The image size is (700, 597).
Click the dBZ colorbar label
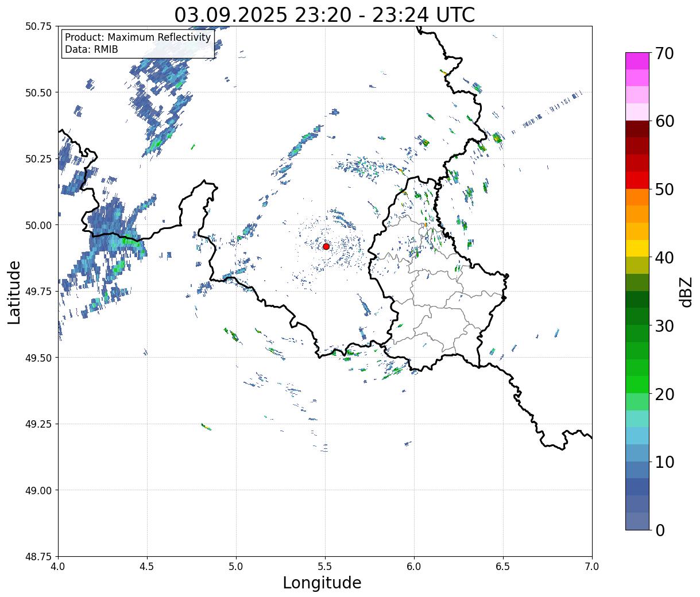(686, 292)
